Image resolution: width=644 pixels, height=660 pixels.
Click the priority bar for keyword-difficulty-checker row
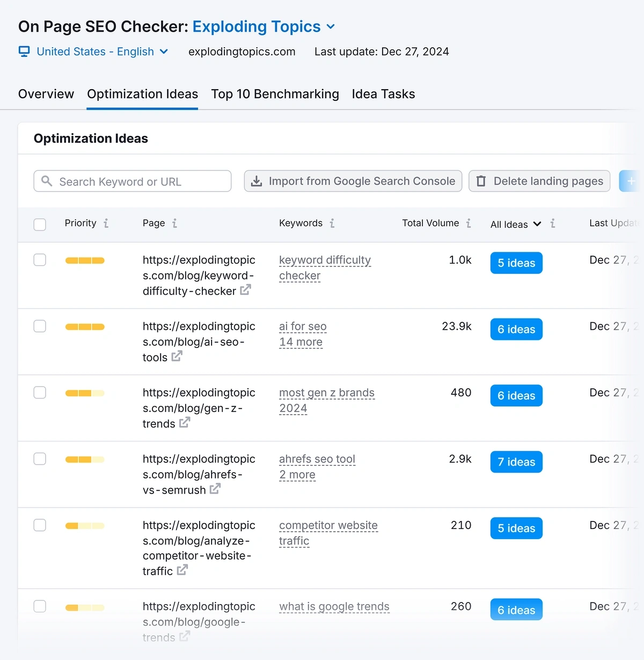point(85,260)
